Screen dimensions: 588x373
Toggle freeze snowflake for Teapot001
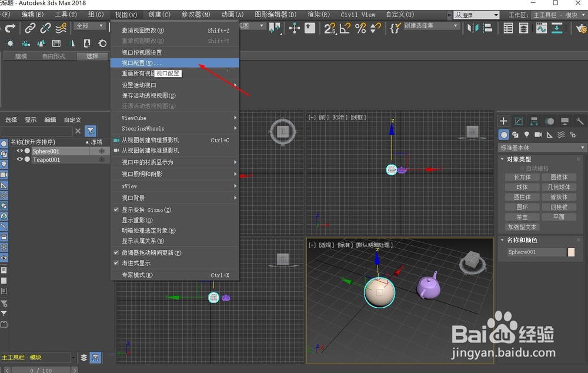point(102,159)
